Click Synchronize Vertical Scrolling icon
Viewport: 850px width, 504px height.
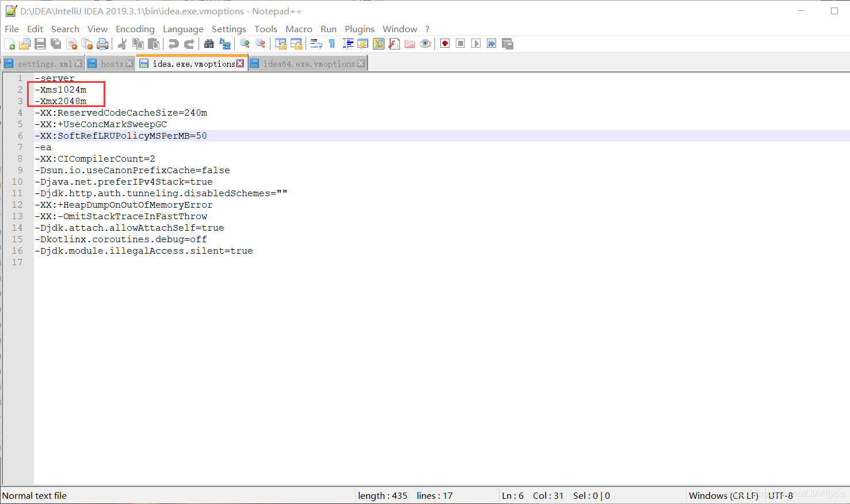click(281, 44)
